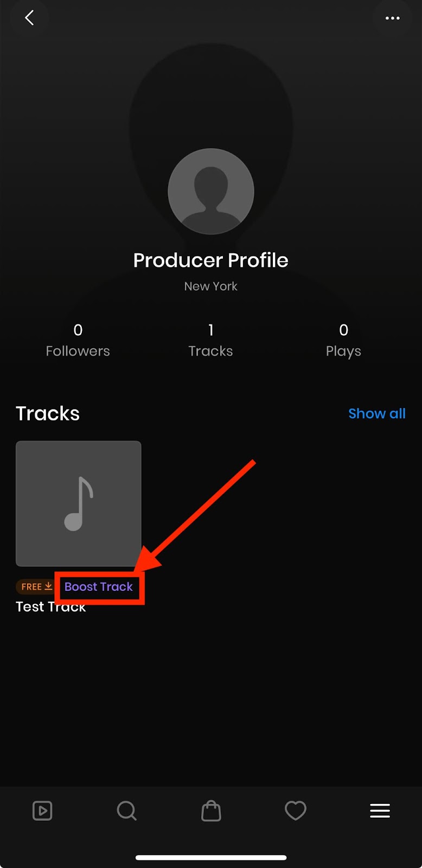Click the Boost Track link

pos(99,586)
